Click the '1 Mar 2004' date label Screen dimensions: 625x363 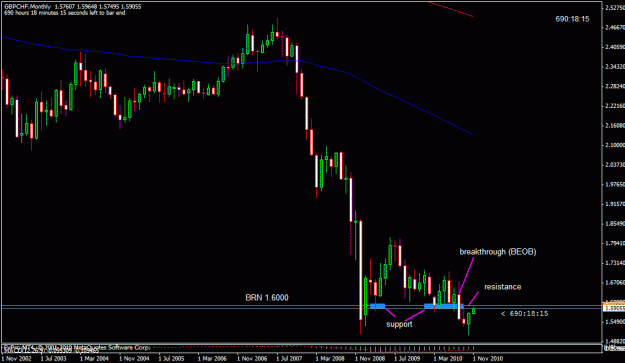(x=94, y=358)
